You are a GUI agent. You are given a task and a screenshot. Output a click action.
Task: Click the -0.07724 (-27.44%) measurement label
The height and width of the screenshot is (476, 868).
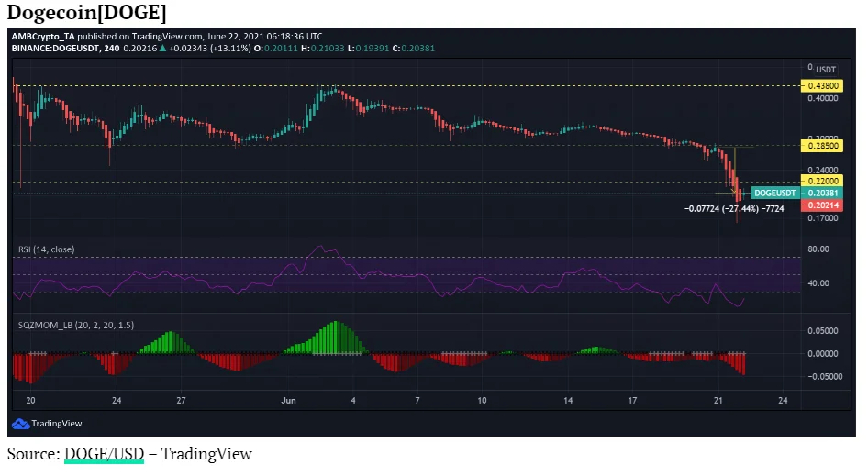click(x=734, y=209)
